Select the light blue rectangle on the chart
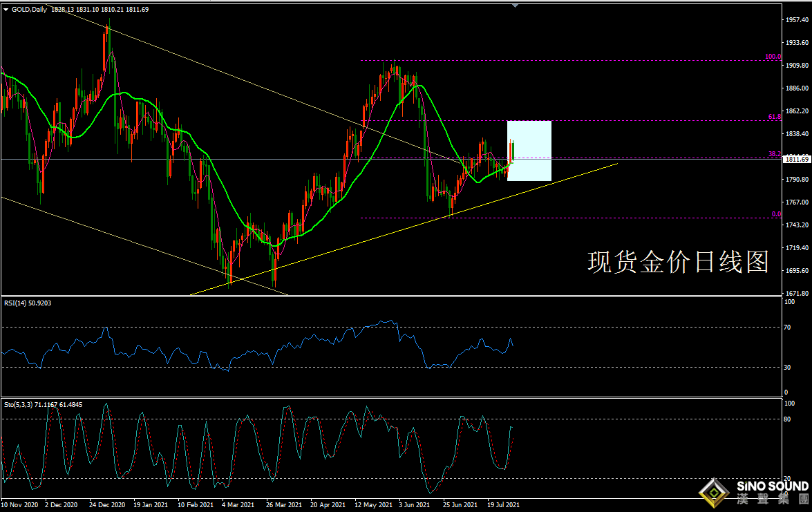Image resolution: width=812 pixels, height=512 pixels. click(529, 151)
